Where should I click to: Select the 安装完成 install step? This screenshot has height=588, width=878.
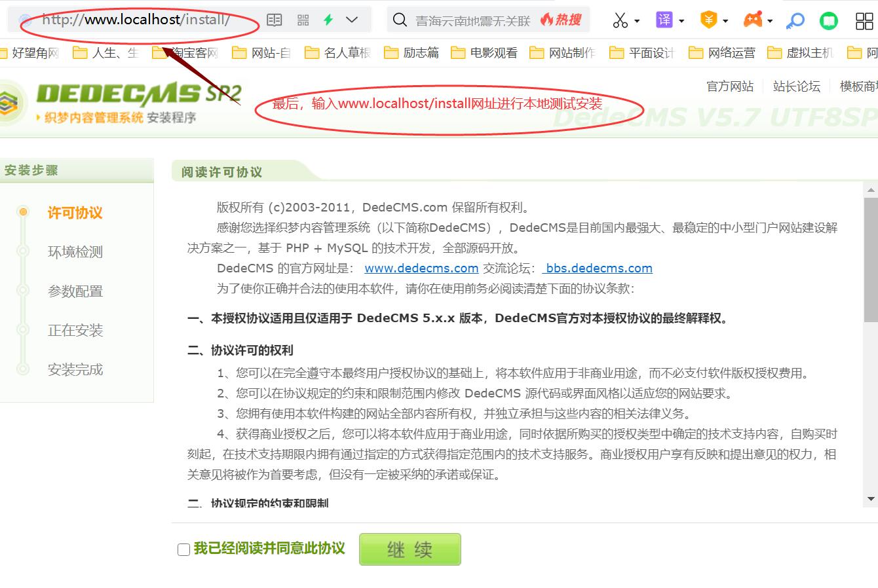[75, 370]
